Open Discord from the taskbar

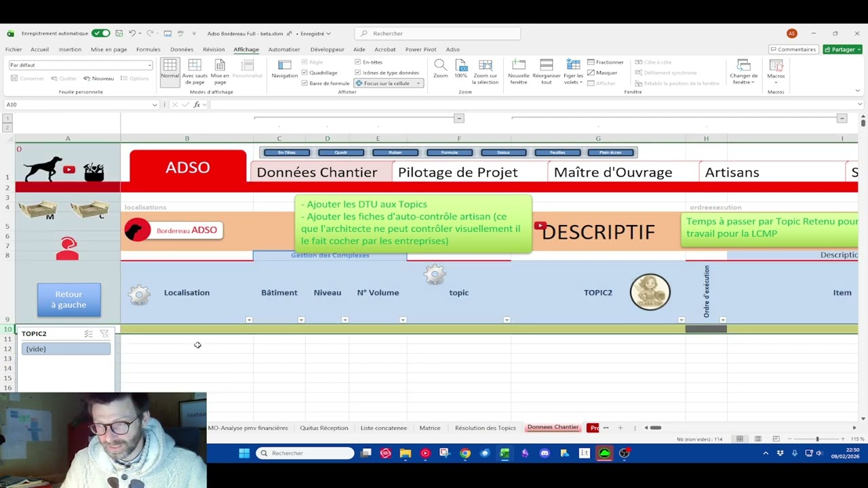[x=545, y=453]
